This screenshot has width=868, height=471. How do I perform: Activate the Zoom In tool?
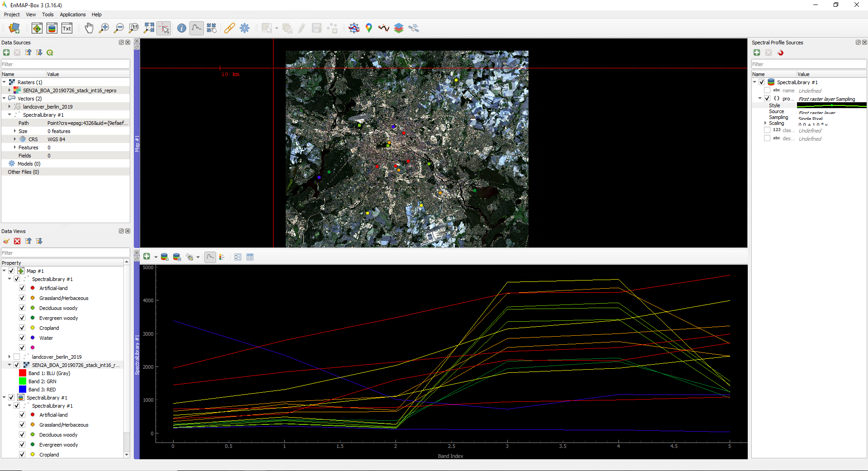point(104,28)
